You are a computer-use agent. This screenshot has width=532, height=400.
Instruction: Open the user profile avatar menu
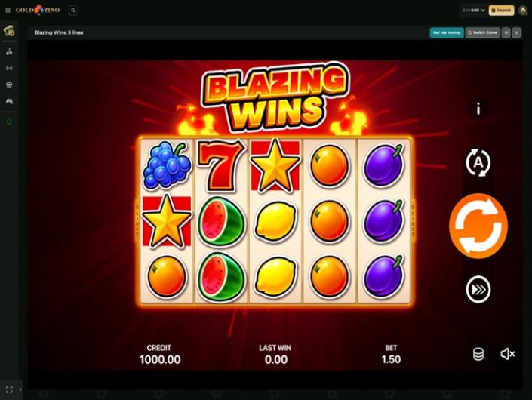click(x=523, y=11)
